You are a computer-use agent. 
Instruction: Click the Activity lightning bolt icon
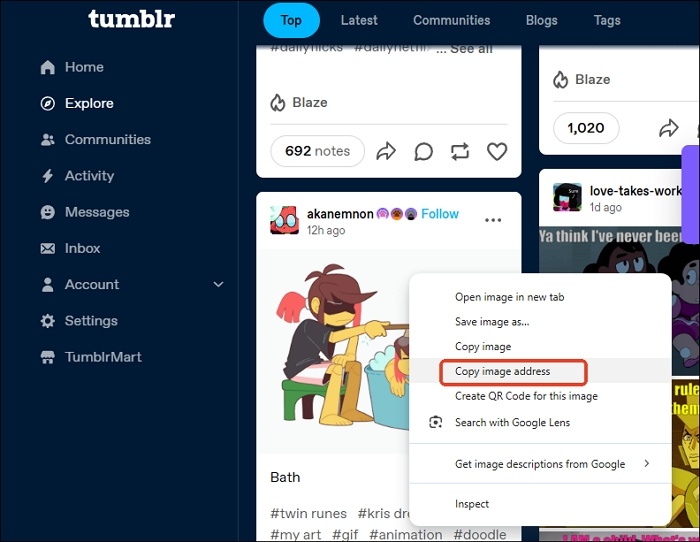47,176
